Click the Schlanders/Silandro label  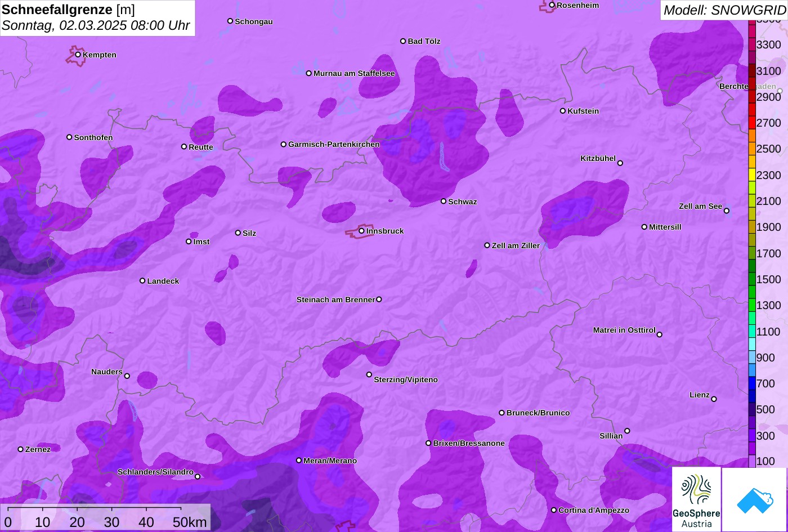(155, 472)
